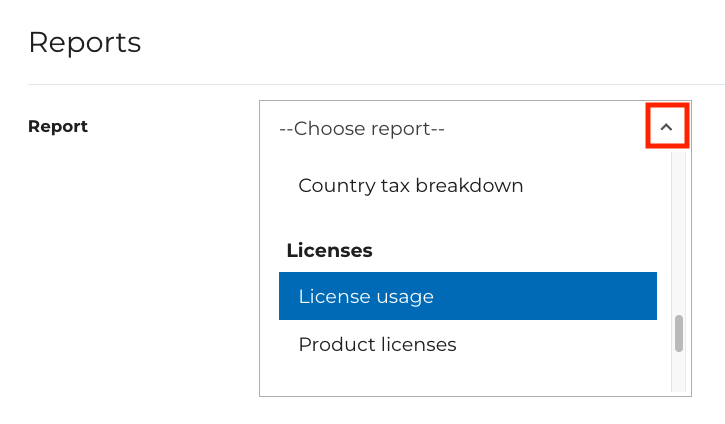Close the open list via up-arrow icon
The height and width of the screenshot is (424, 725).
pyautogui.click(x=666, y=127)
